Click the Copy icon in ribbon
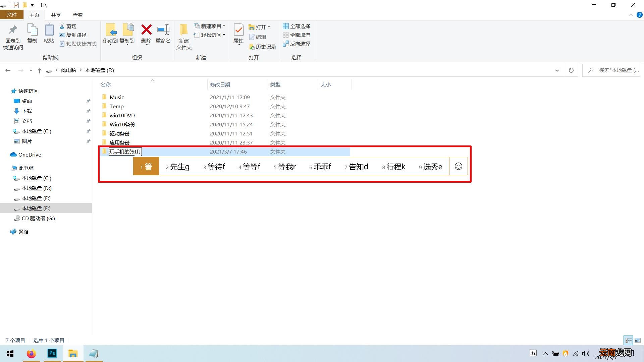 click(x=32, y=30)
